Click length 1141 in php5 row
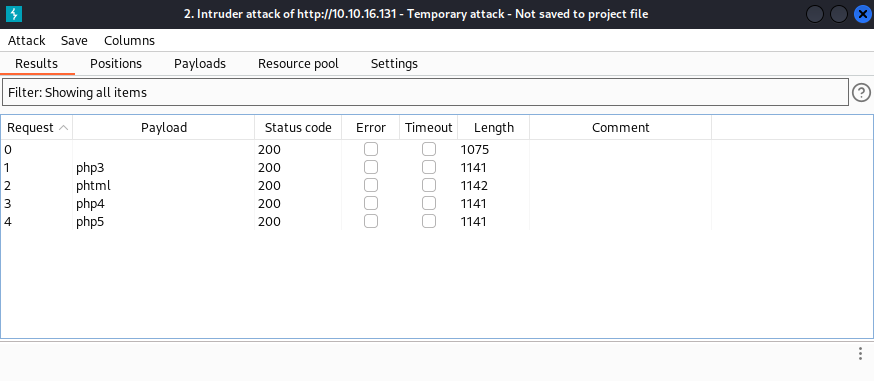Image resolution: width=874 pixels, height=381 pixels. (x=474, y=221)
